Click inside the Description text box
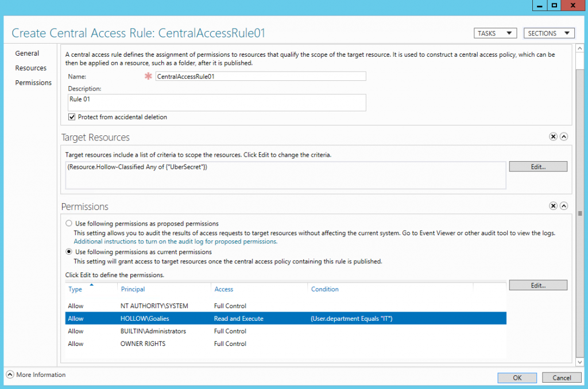588x389 pixels. point(215,102)
